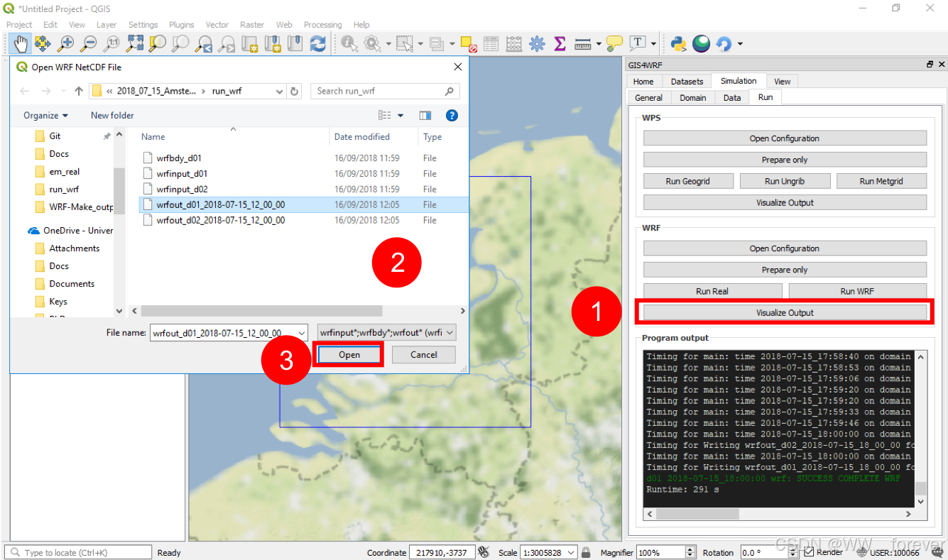Image resolution: width=948 pixels, height=560 pixels.
Task: Select the Text Annotation tool
Action: [x=638, y=44]
